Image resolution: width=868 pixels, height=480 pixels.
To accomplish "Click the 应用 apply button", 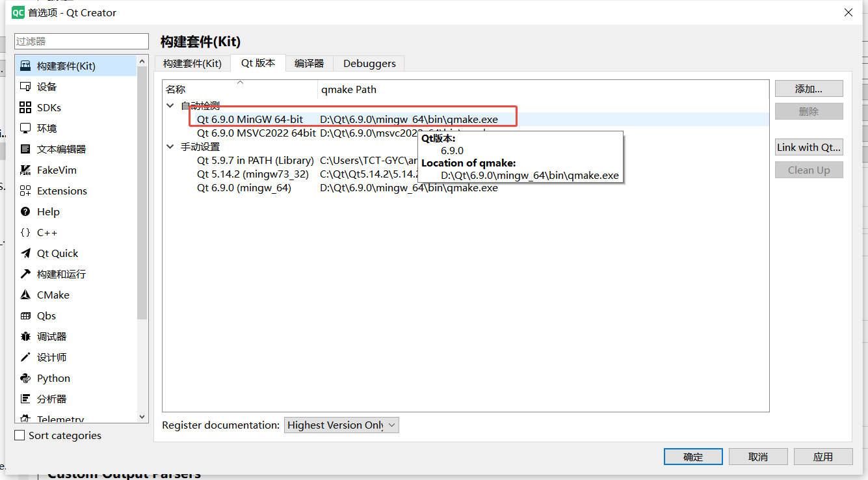I will pyautogui.click(x=823, y=457).
